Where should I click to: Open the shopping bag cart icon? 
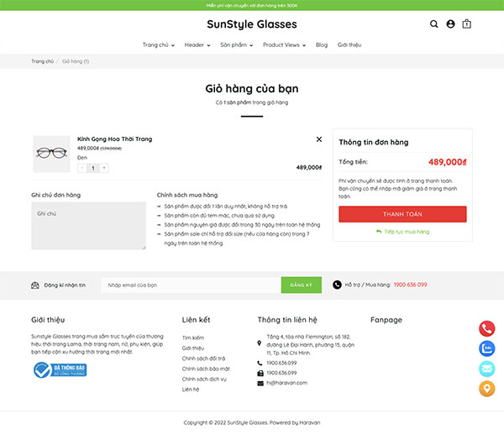[467, 24]
